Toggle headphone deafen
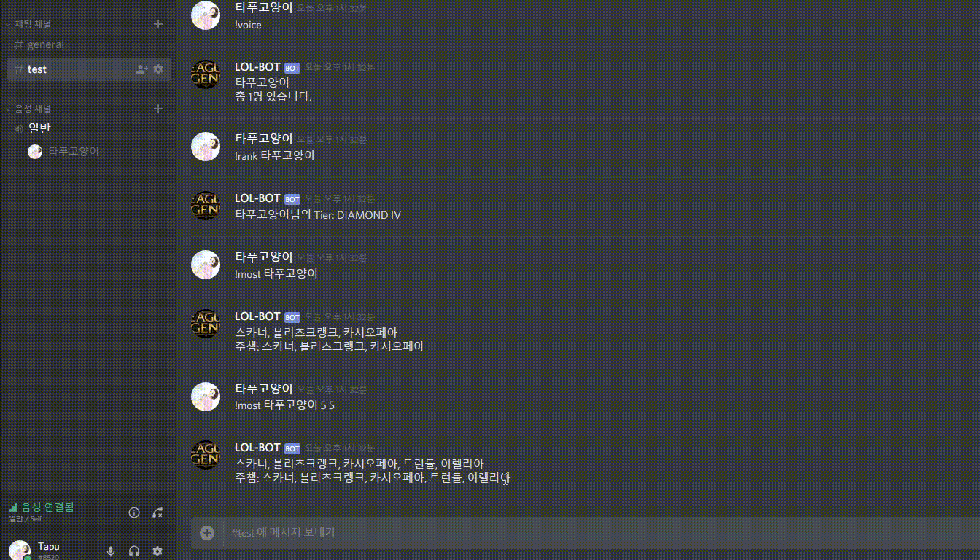Viewport: 980px width, 560px height. click(x=134, y=552)
